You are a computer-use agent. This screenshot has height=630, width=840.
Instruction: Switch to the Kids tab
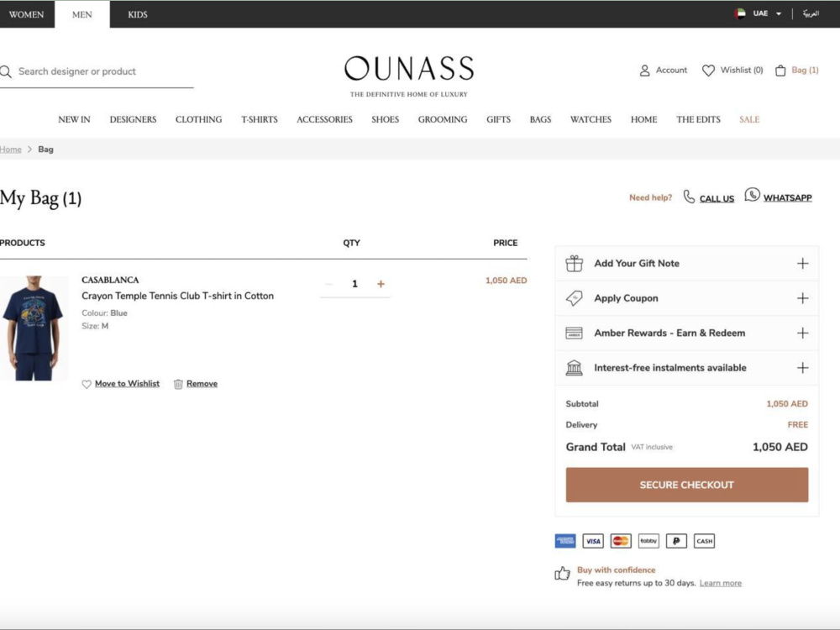coord(138,14)
